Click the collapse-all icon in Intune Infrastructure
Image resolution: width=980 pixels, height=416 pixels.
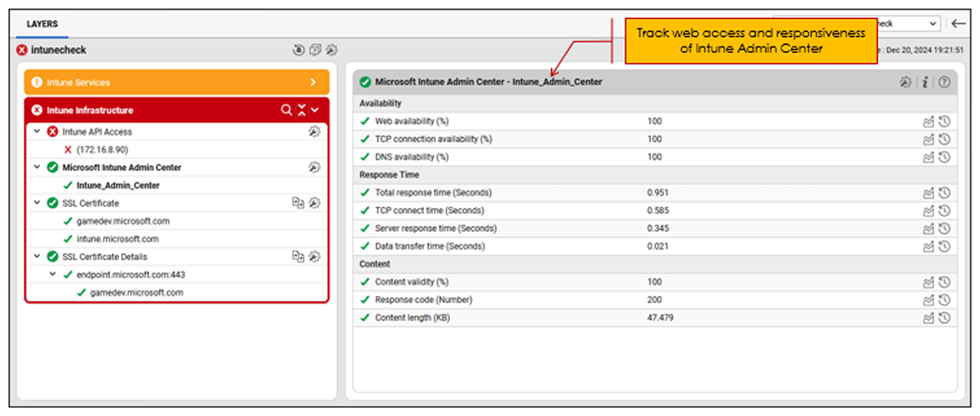point(301,110)
